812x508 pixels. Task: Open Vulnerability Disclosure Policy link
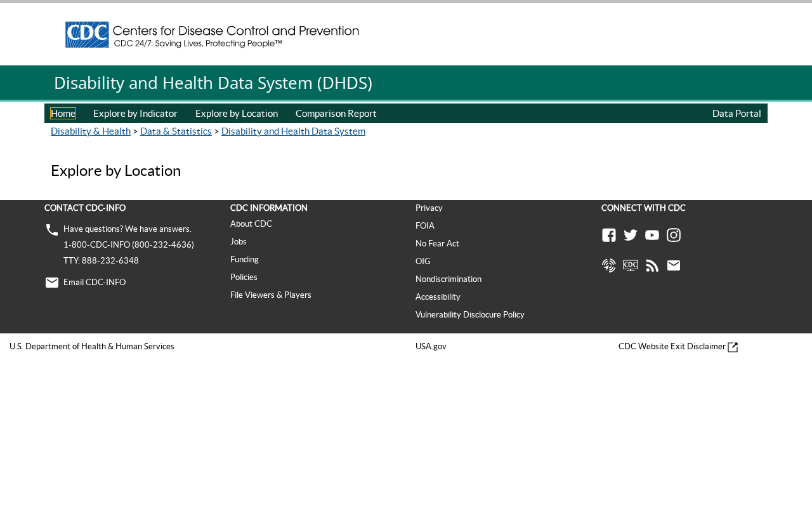(470, 314)
